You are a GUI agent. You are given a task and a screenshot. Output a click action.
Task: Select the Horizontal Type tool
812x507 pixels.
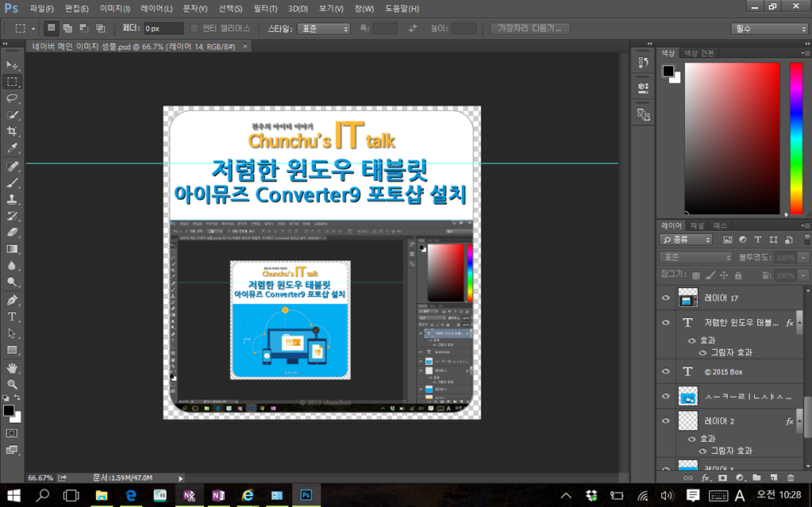[x=12, y=317]
